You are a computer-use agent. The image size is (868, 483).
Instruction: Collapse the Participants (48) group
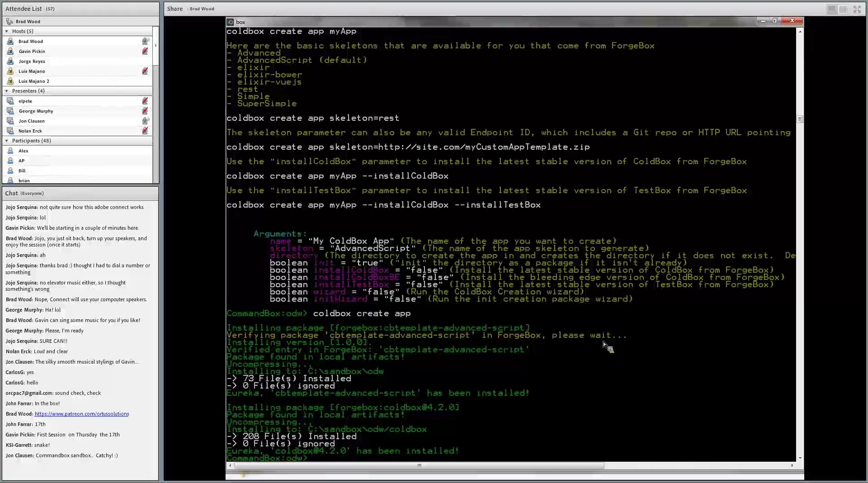coord(7,141)
